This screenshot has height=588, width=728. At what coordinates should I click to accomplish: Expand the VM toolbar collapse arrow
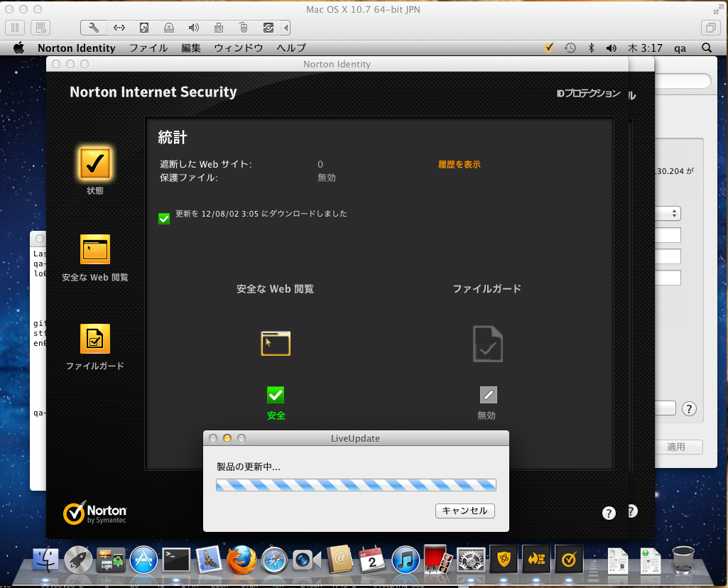coord(286,28)
